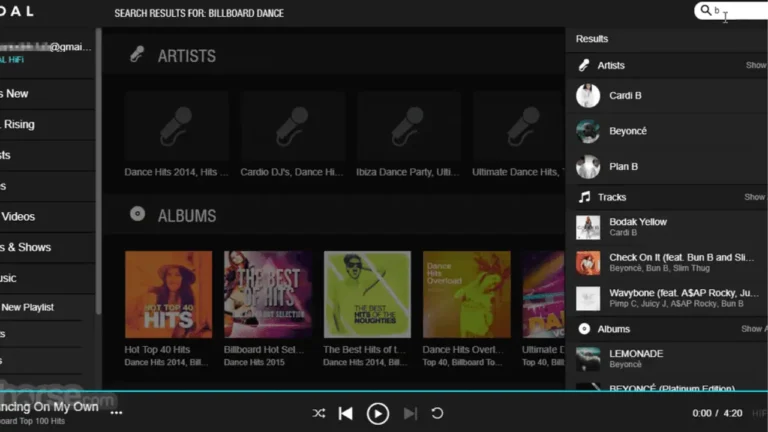Click Bodak Yellow cover art
The height and width of the screenshot is (432, 768).
588,227
